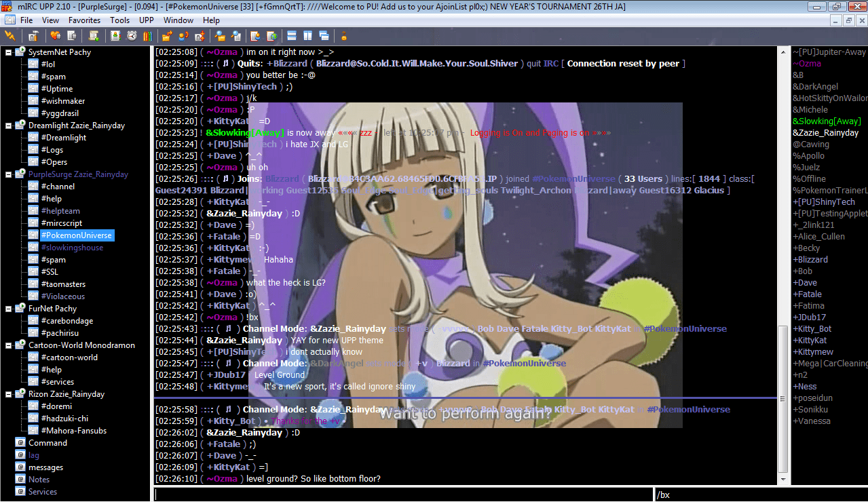Viewport: 868px width, 502px height.
Task: Open the Notes window entry
Action: [x=39, y=480]
